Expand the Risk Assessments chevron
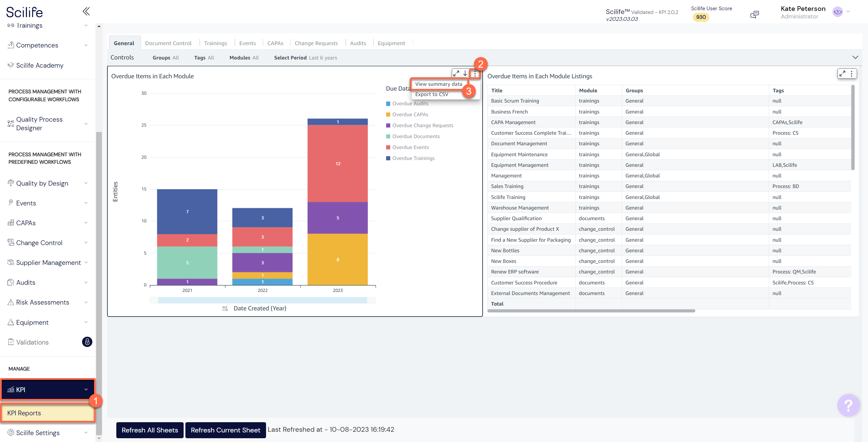868x442 pixels. coord(86,302)
